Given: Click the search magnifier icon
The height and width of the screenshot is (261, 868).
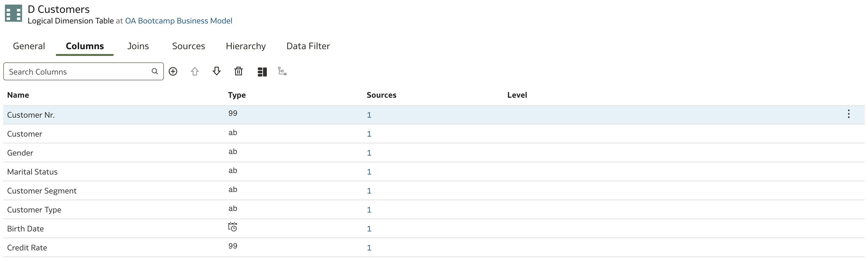Looking at the screenshot, I should [x=155, y=71].
